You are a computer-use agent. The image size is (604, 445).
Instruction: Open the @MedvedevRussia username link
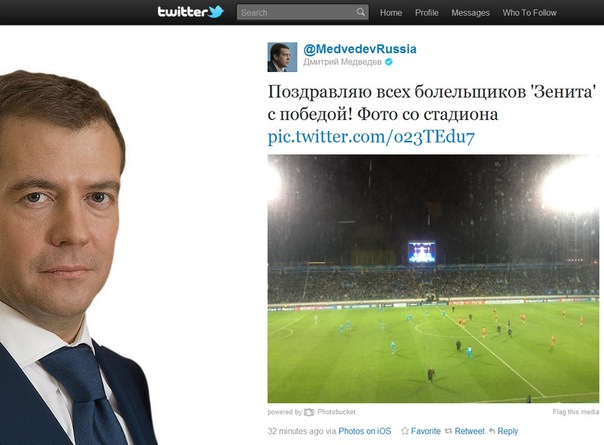[x=360, y=49]
